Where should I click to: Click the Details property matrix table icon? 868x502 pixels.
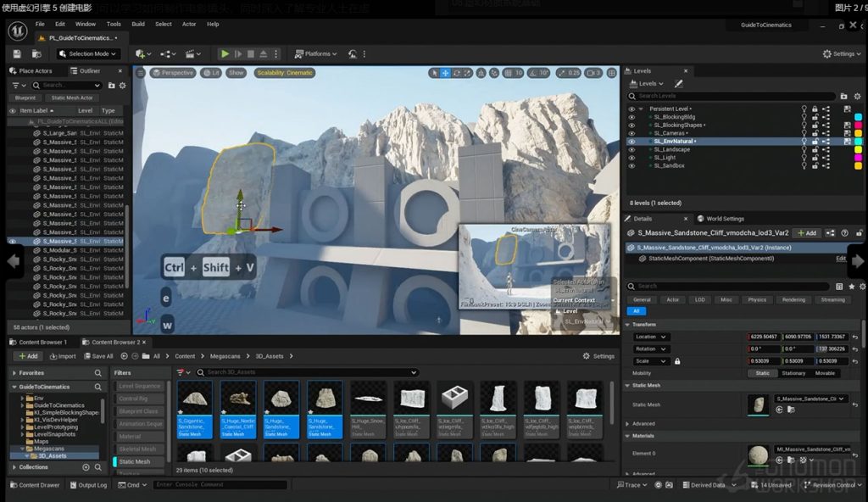coord(839,287)
